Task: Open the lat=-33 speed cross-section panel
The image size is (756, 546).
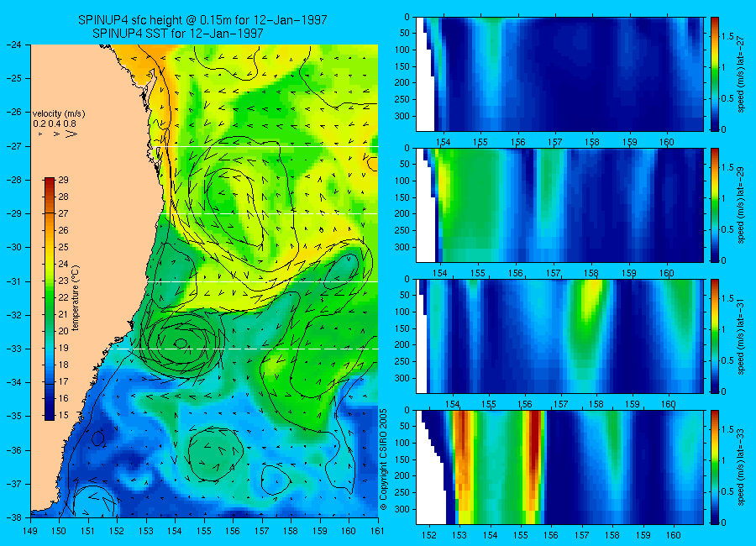Action: (x=559, y=467)
